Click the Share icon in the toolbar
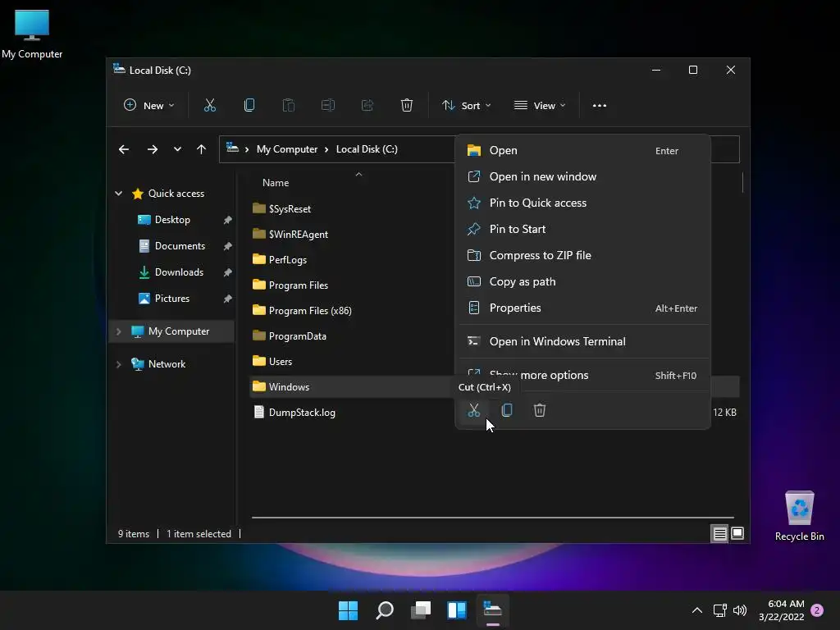This screenshot has width=840, height=630. (367, 106)
